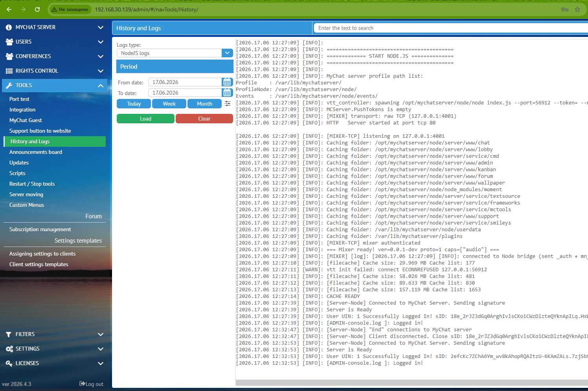Open Scripts in the Tools menu

coord(17,174)
